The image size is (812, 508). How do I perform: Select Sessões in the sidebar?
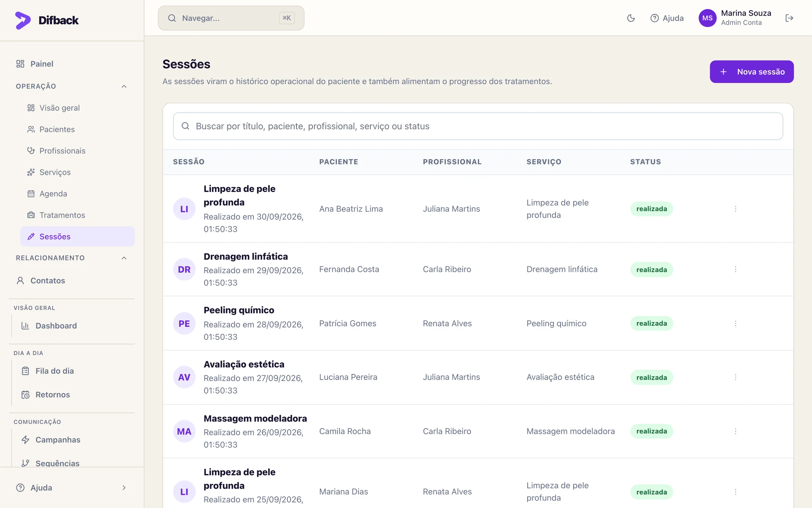tap(77, 236)
